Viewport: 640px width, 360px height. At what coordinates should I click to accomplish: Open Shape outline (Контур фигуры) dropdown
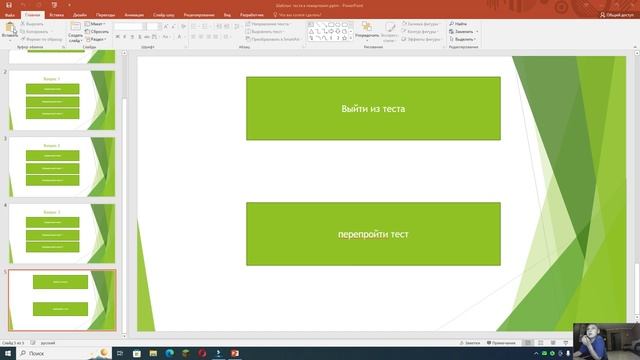coord(420,31)
